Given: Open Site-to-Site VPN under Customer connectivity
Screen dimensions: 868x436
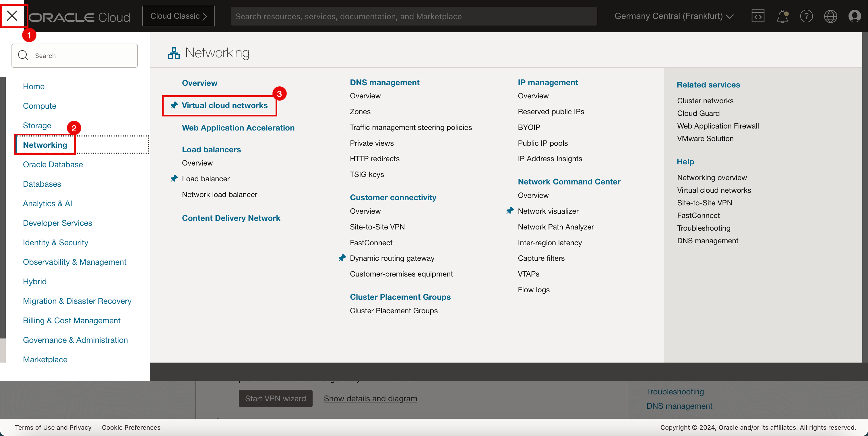Looking at the screenshot, I should click(x=377, y=227).
